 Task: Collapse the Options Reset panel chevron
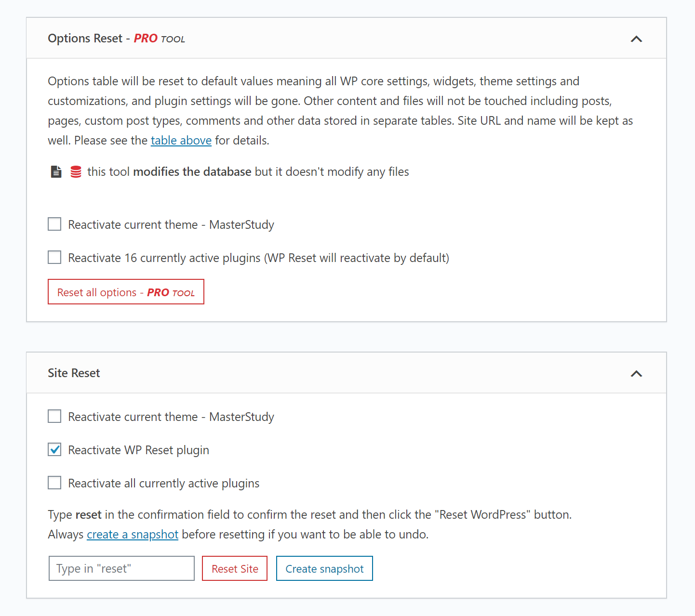pyautogui.click(x=636, y=39)
